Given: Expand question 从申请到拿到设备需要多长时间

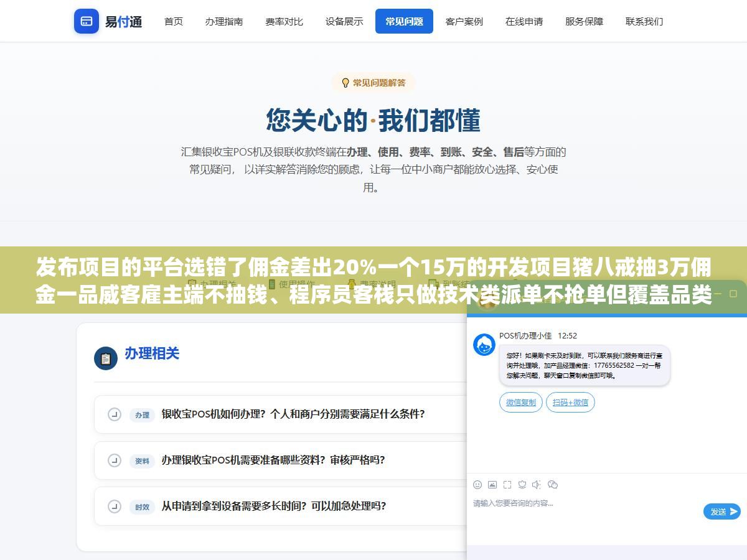Looking at the screenshot, I should (280, 506).
